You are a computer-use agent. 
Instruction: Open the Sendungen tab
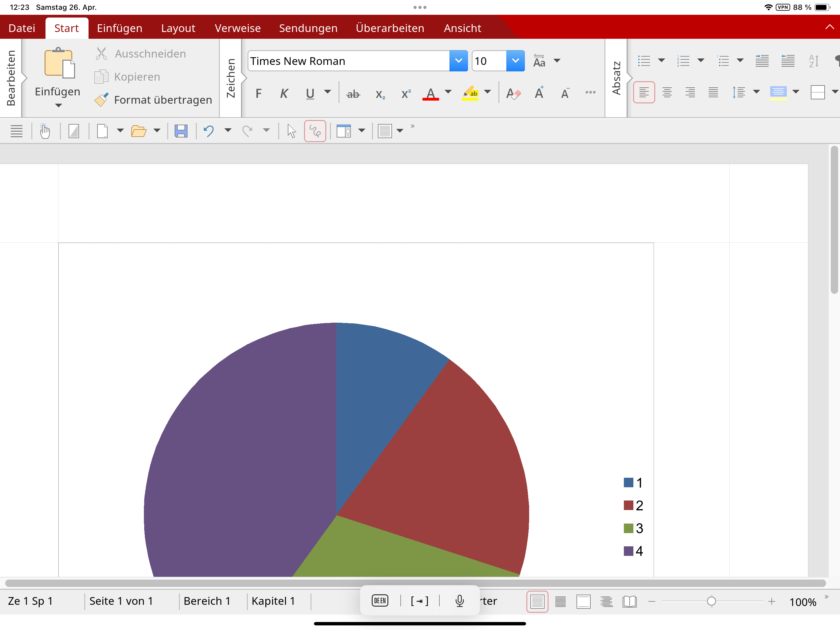pos(308,28)
